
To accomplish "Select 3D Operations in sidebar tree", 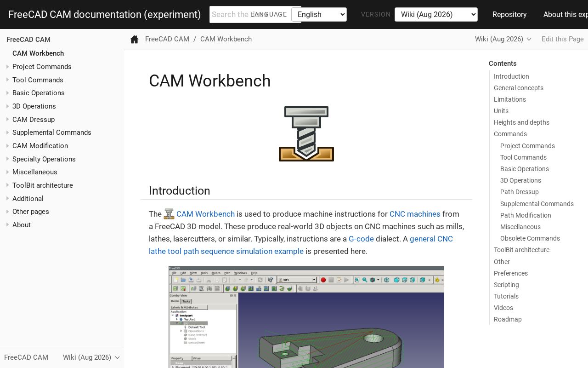I will tap(34, 106).
